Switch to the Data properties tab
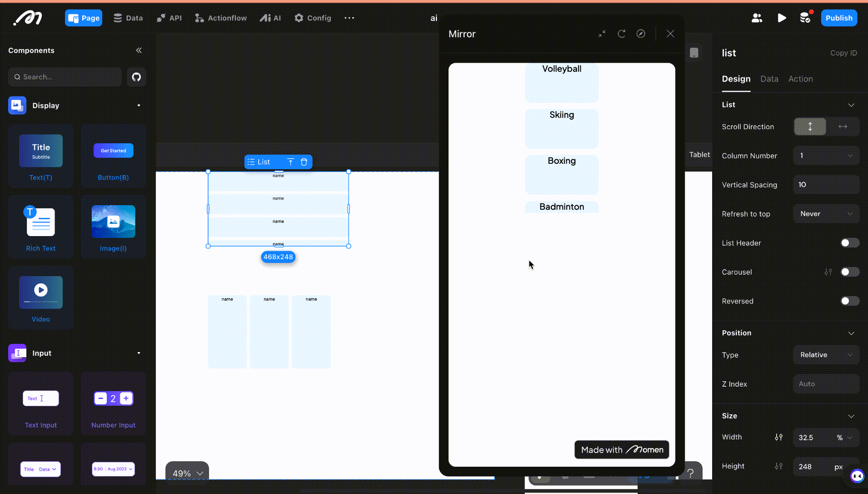The height and width of the screenshot is (494, 868). pos(769,79)
